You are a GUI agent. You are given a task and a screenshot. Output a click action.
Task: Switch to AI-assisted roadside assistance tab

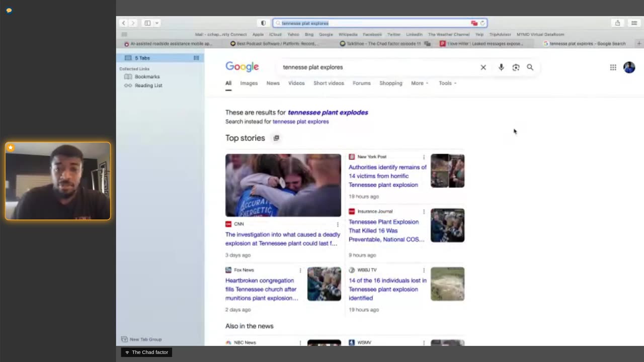[x=169, y=44]
